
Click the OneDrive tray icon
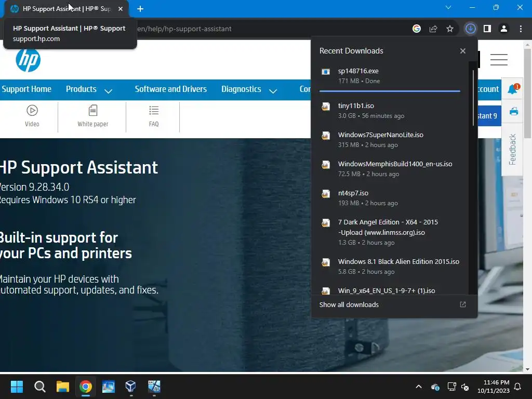tap(435, 387)
